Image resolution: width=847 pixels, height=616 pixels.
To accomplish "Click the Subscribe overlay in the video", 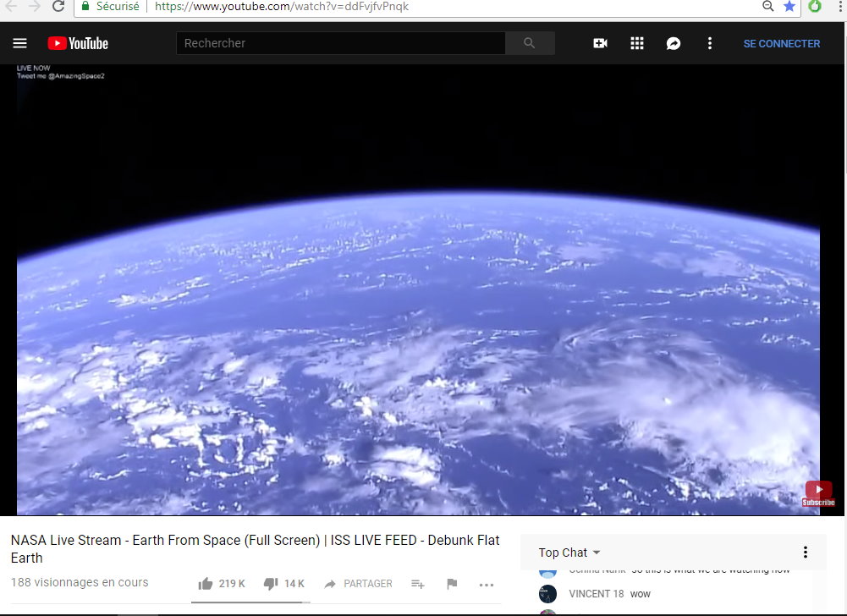I will point(818,494).
